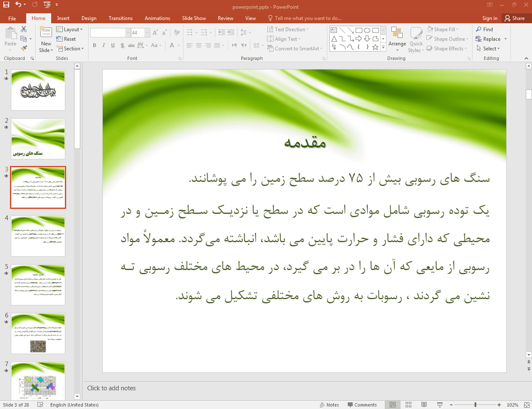Expand the Shape Fill dropdown
Screen dimensions: 532x409
click(x=443, y=30)
